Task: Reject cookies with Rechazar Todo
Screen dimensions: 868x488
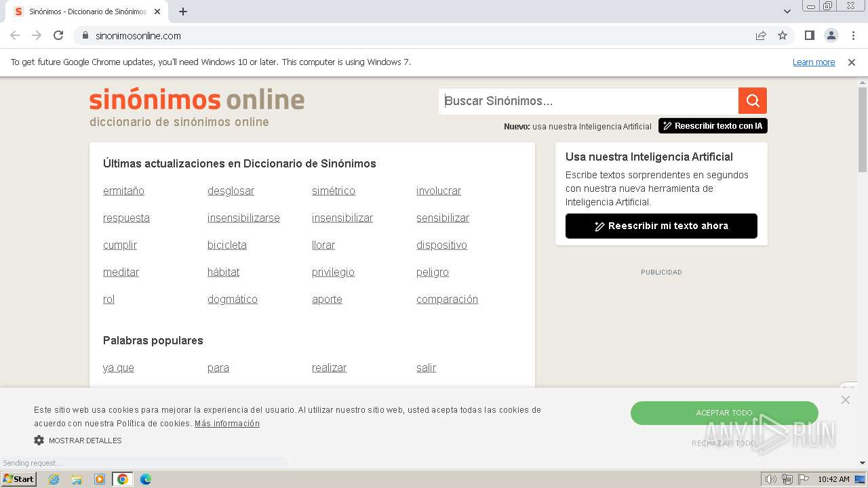Action: [724, 443]
